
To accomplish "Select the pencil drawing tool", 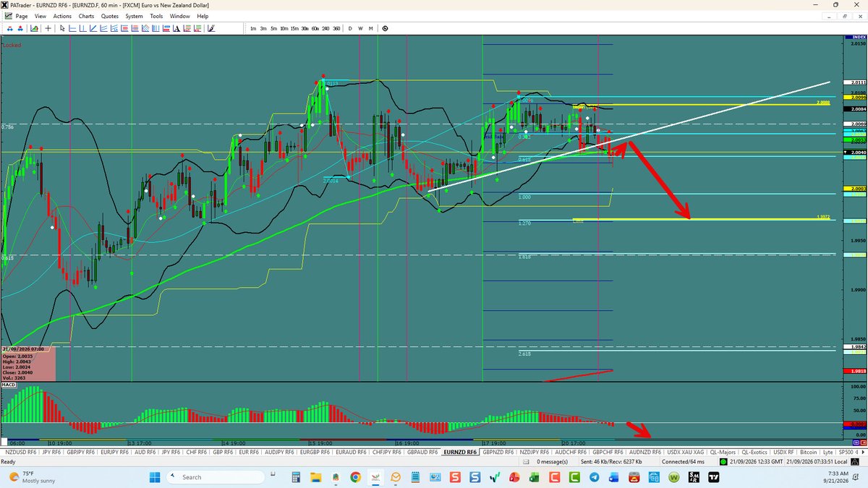I will point(210,28).
